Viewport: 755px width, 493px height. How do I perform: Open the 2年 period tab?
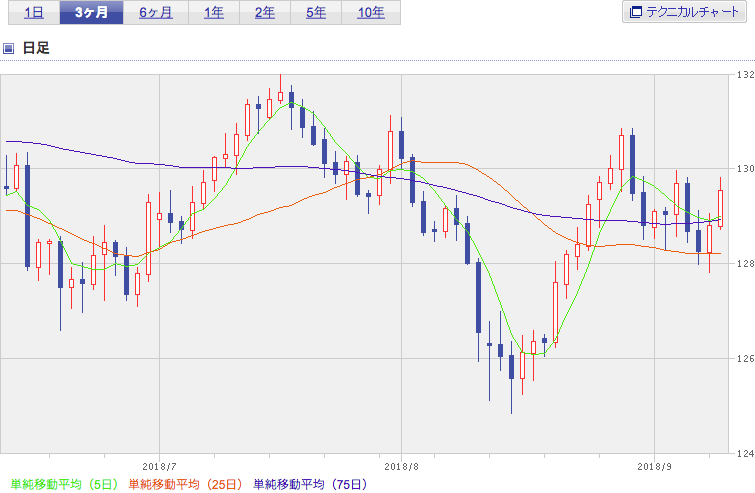(x=265, y=13)
